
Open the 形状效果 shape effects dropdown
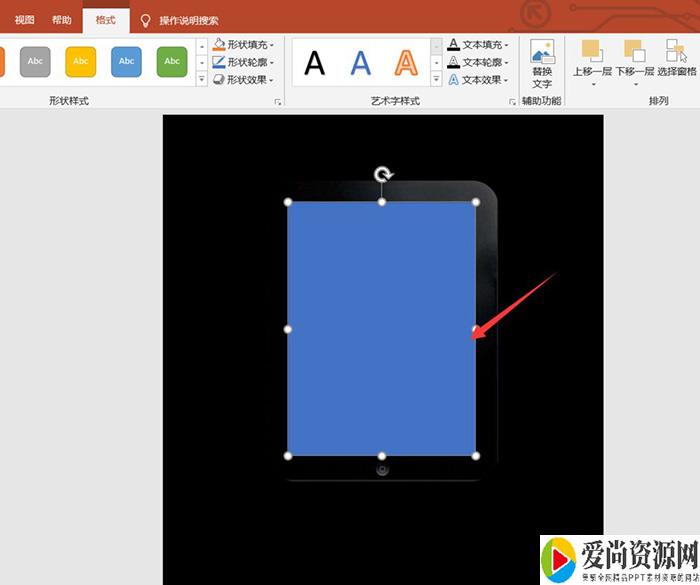pyautogui.click(x=244, y=80)
